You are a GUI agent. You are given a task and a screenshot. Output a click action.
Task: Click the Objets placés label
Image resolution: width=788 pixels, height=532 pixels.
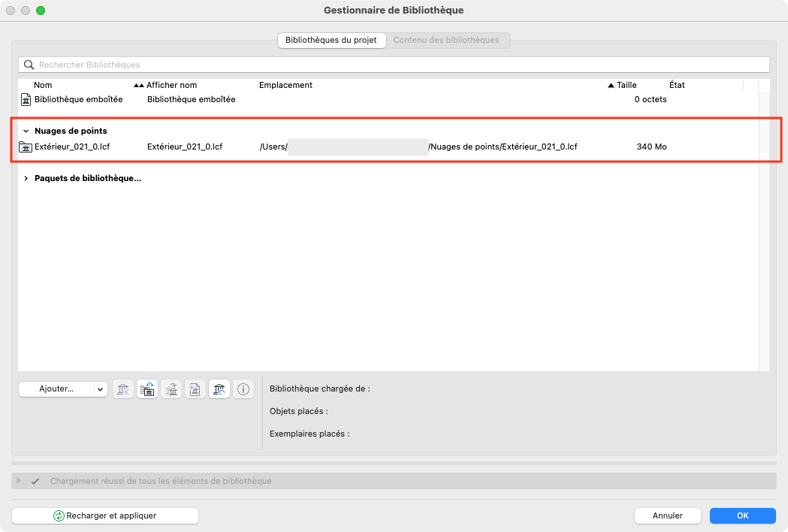coord(298,411)
